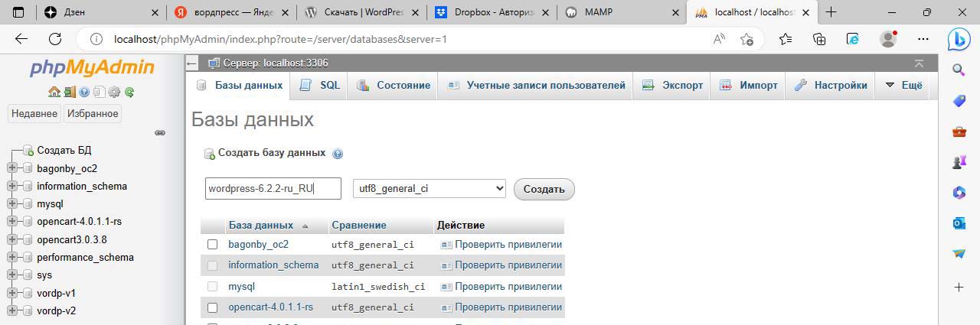
Task: Open the Ещё dropdown menu
Action: (904, 86)
